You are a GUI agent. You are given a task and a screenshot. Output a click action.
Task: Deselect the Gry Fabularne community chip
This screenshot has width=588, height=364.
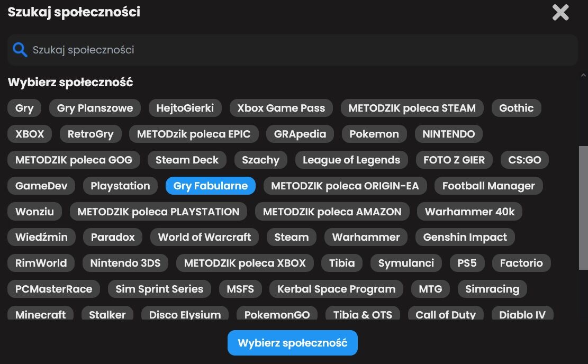(210, 186)
